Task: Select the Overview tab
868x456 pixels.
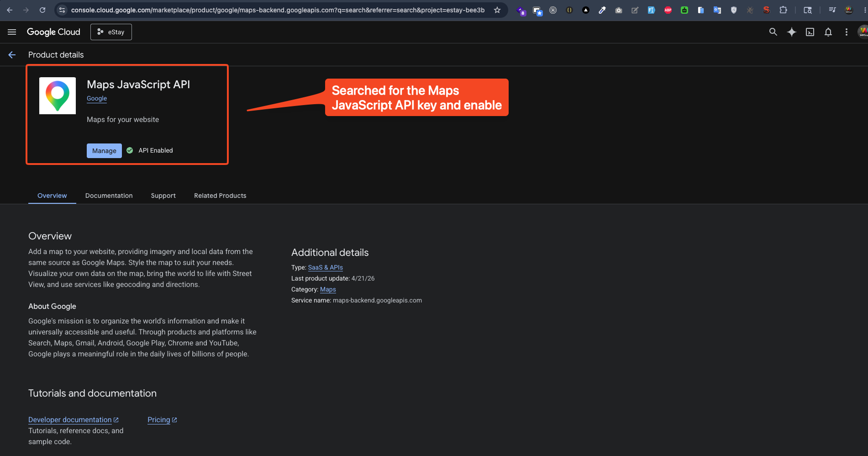Action: [52, 196]
